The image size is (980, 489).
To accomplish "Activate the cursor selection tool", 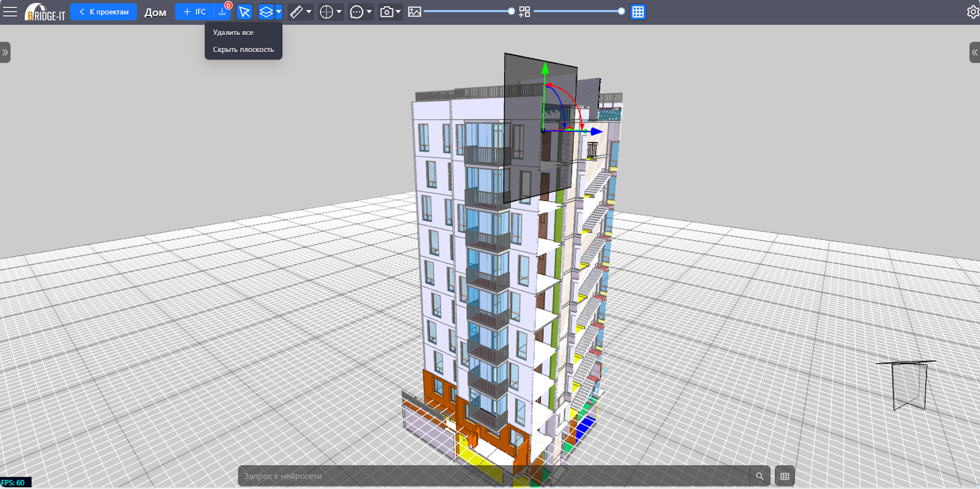I will coord(244,12).
